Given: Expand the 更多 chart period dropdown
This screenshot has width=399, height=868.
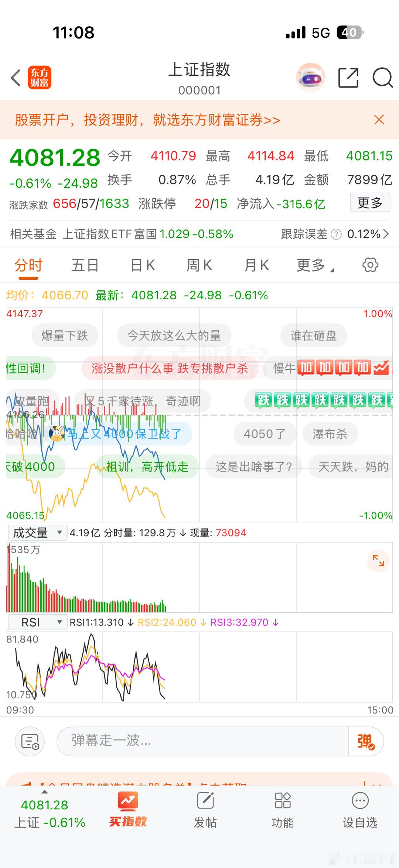Looking at the screenshot, I should (x=315, y=265).
